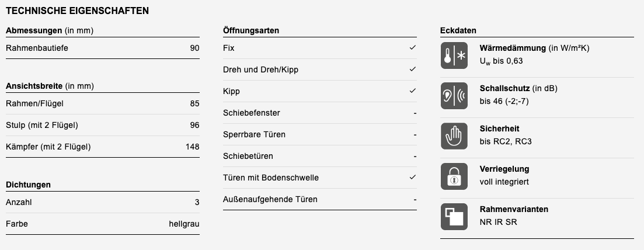644x250 pixels.
Task: Select the Sperrbare Türen entry
Action: coord(320,134)
